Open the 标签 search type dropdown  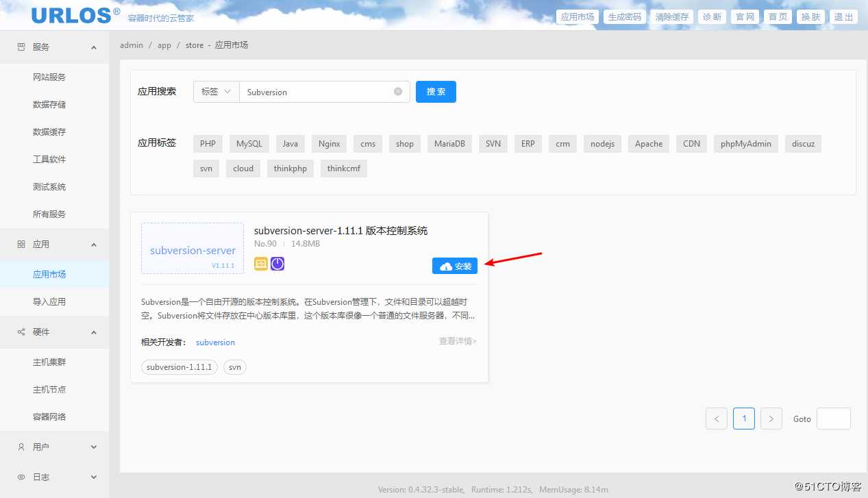pos(216,92)
